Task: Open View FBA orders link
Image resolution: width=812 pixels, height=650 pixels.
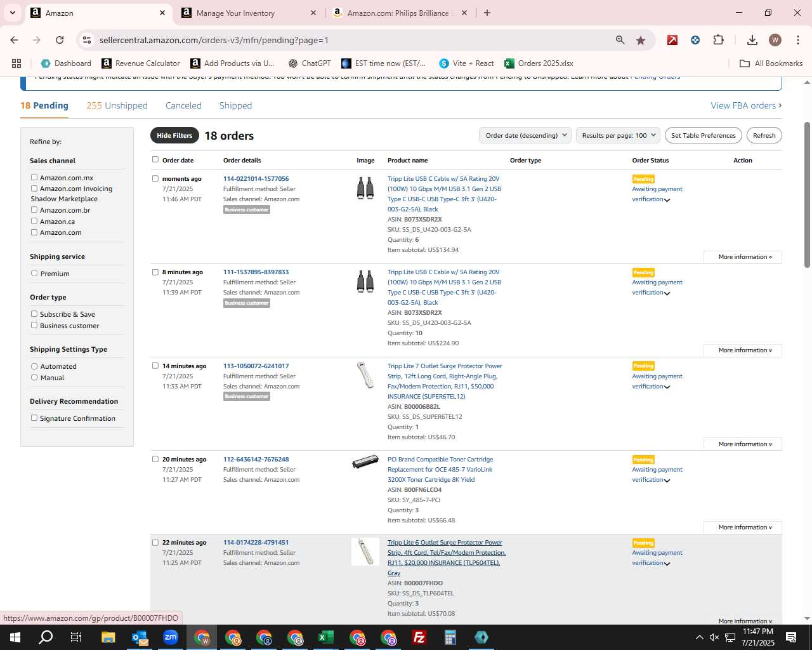Action: (746, 105)
